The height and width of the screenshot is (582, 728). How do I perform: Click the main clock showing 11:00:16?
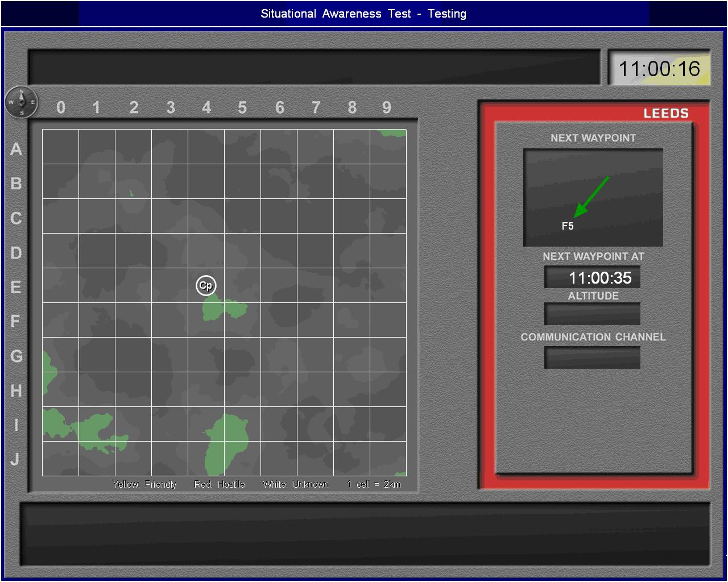pyautogui.click(x=659, y=69)
